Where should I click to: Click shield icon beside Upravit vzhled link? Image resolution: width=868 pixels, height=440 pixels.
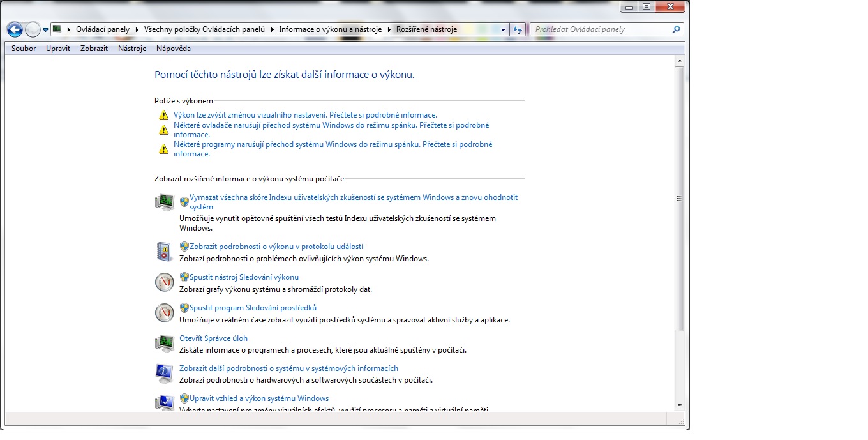[x=184, y=398]
